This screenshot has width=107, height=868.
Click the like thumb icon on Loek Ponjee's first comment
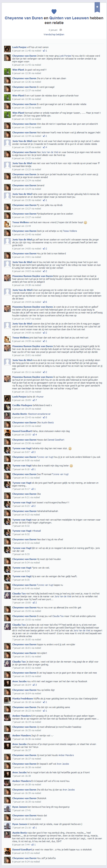click(44, 51)
